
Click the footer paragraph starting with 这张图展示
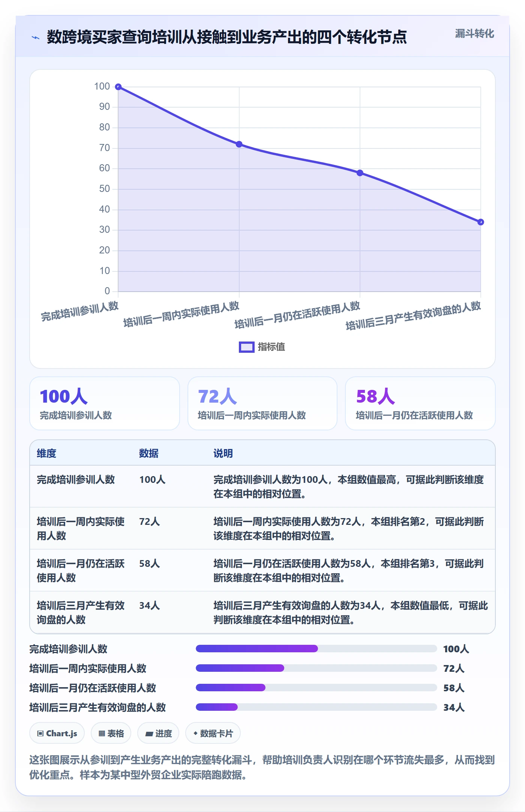point(262,767)
